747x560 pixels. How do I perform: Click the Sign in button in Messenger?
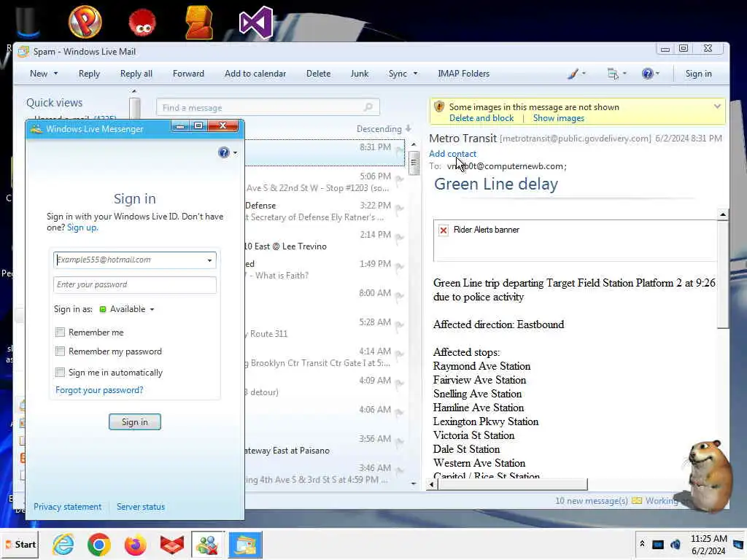tap(135, 422)
